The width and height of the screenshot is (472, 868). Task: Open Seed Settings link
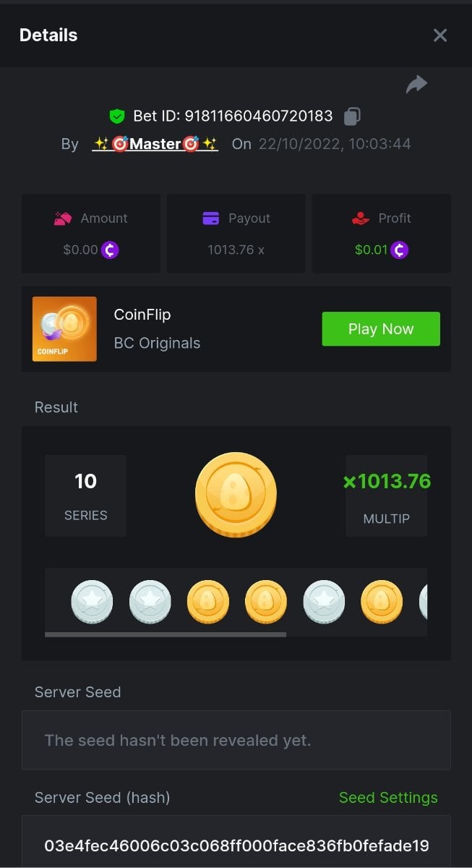pyautogui.click(x=388, y=797)
